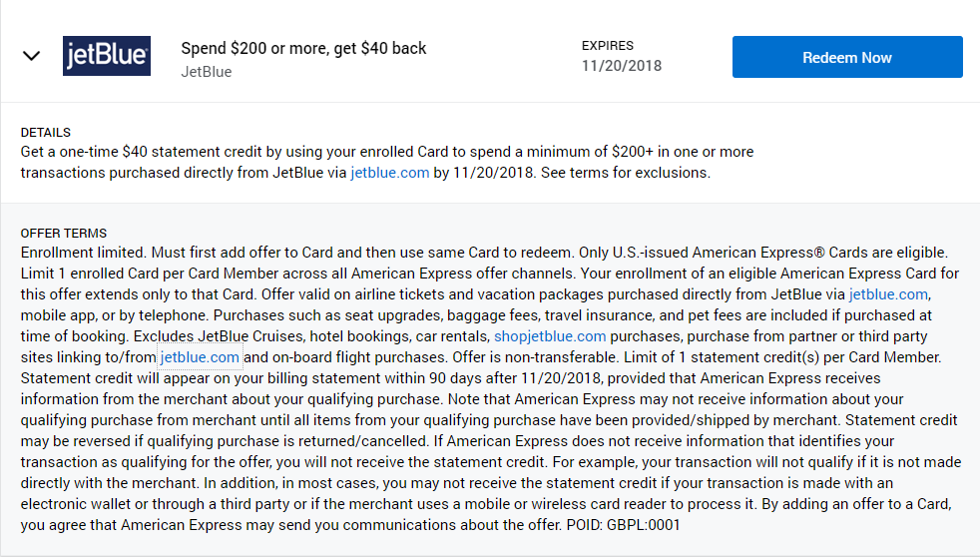Image resolution: width=980 pixels, height=557 pixels.
Task: Select the 11/20/2018 expiration date in the header
Action: (621, 66)
